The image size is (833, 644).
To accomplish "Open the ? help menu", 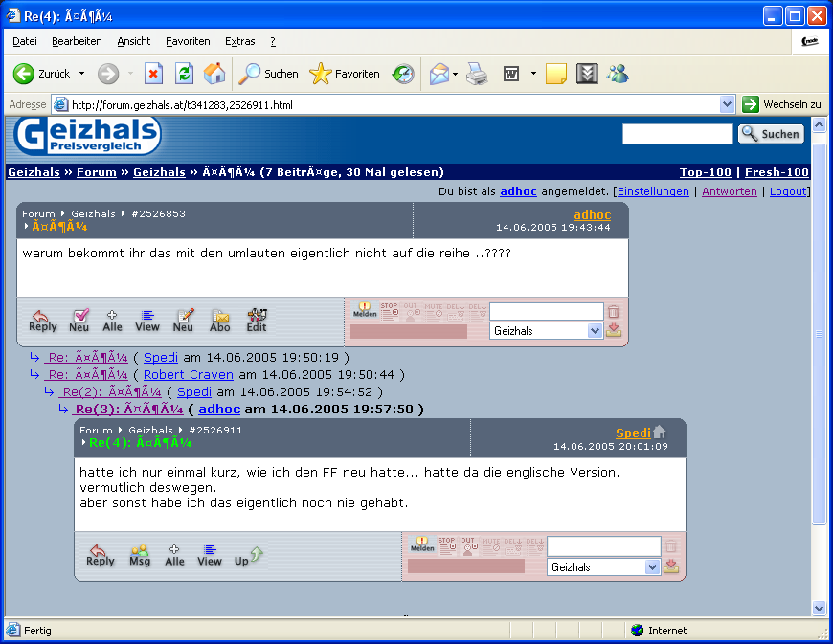I will pyautogui.click(x=273, y=41).
